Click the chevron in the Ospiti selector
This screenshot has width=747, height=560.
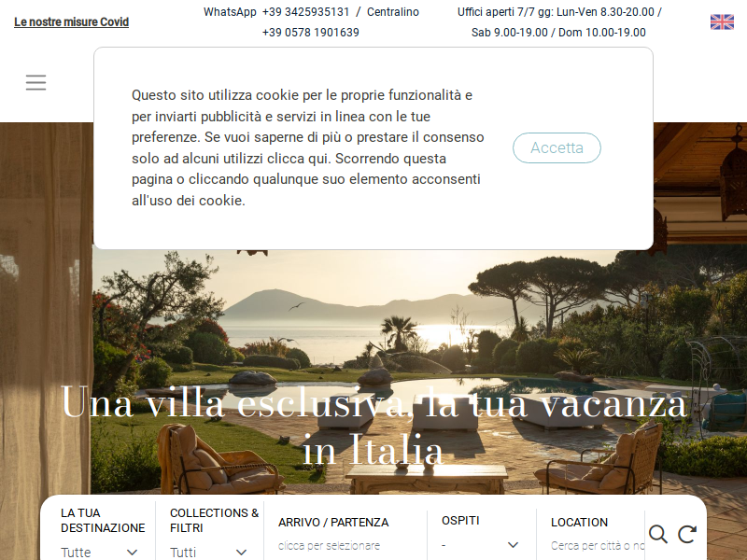pos(513,545)
